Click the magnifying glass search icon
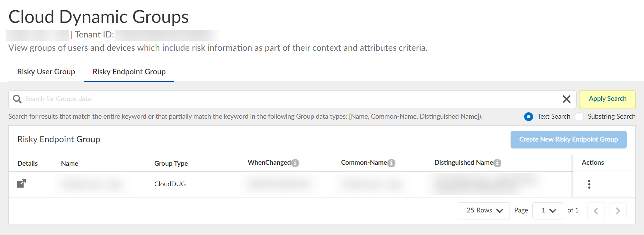The image size is (644, 235). 17,99
